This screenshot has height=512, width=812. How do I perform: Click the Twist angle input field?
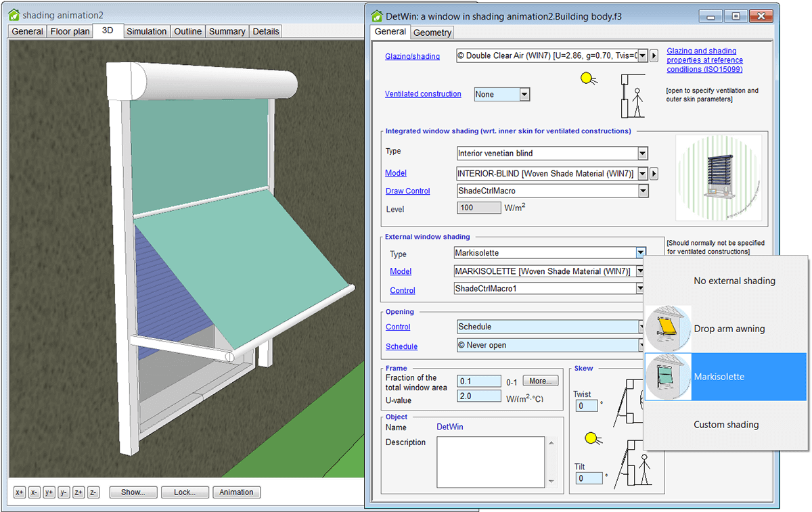coord(587,406)
